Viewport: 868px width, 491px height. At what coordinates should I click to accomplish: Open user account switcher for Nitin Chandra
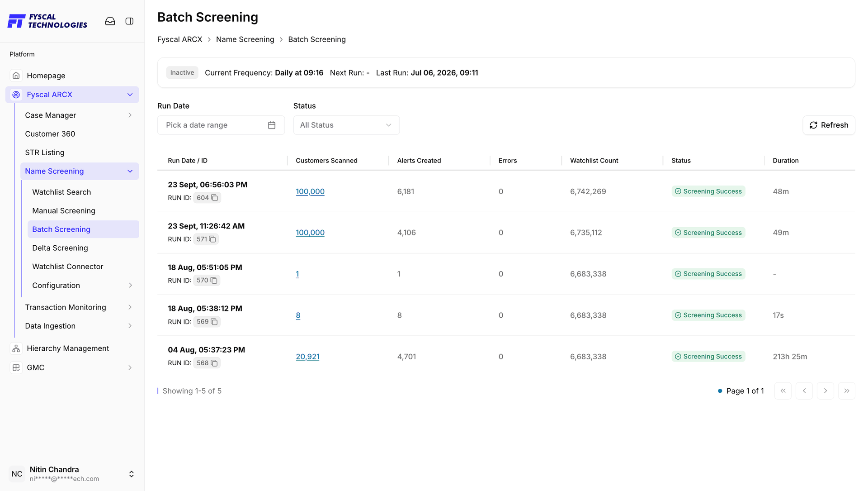coord(132,474)
